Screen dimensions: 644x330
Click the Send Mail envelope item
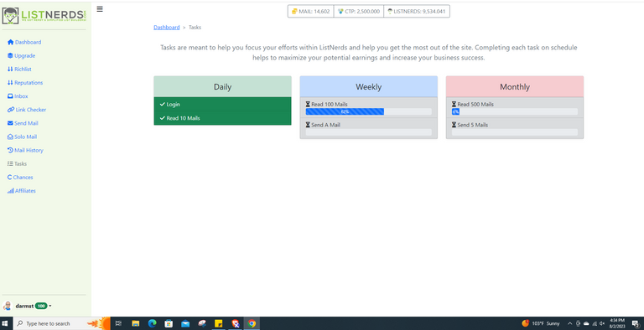point(23,123)
